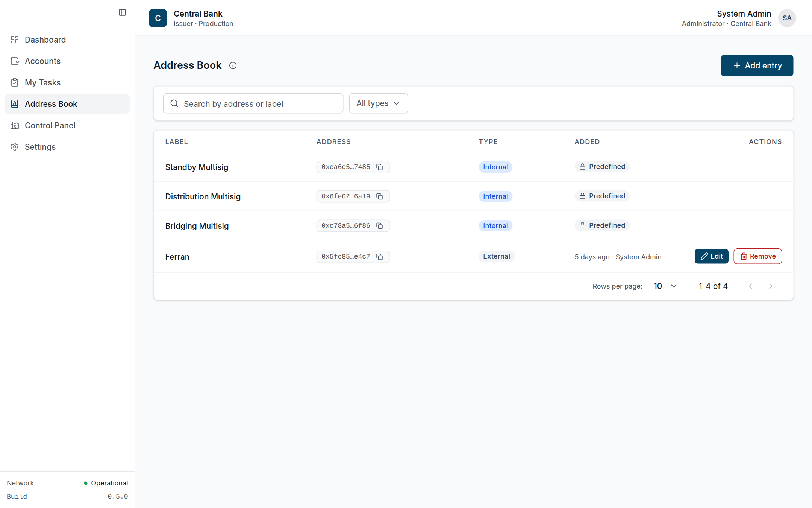Click Internal badge for Standby Multisig

coord(495,167)
